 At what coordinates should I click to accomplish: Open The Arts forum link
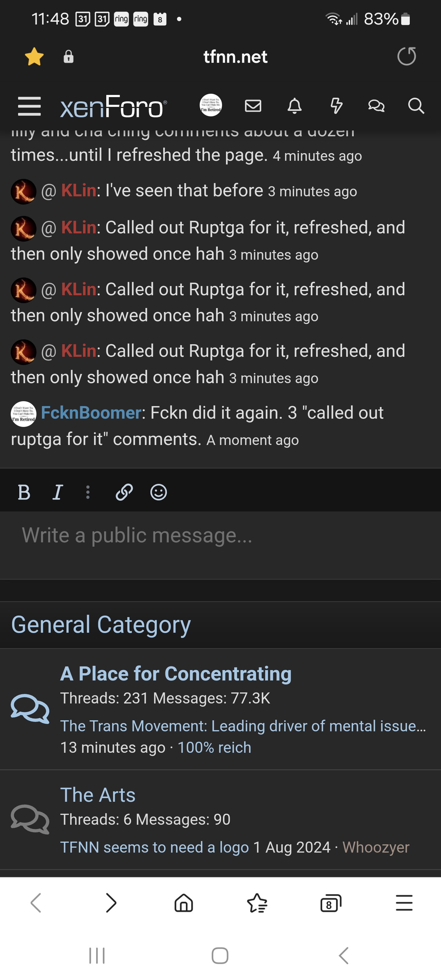(x=98, y=795)
